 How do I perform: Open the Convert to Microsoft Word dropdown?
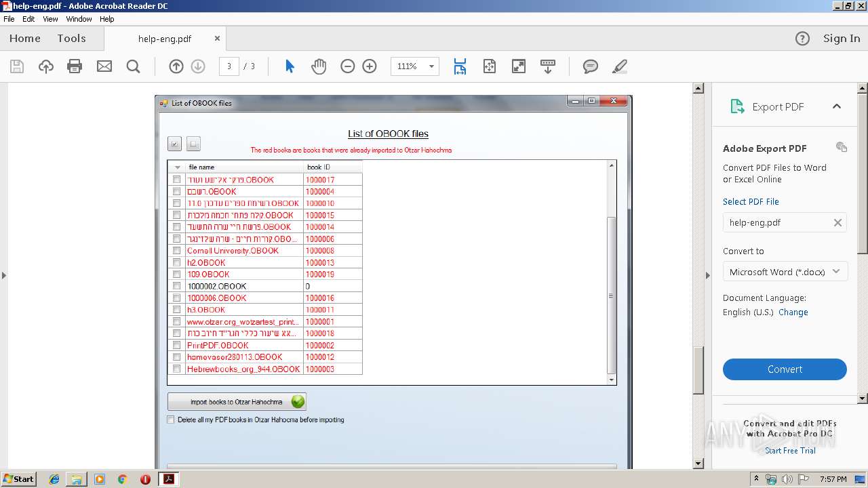(785, 272)
